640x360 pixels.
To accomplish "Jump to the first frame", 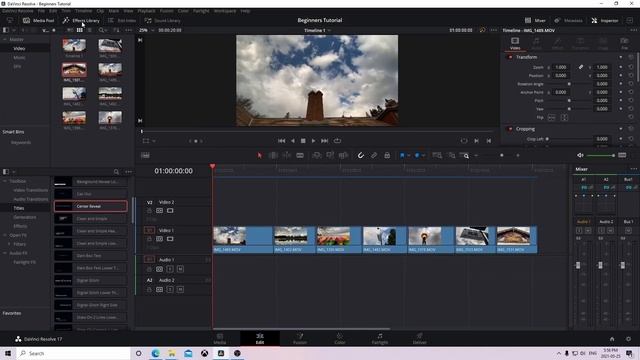I will [282, 141].
